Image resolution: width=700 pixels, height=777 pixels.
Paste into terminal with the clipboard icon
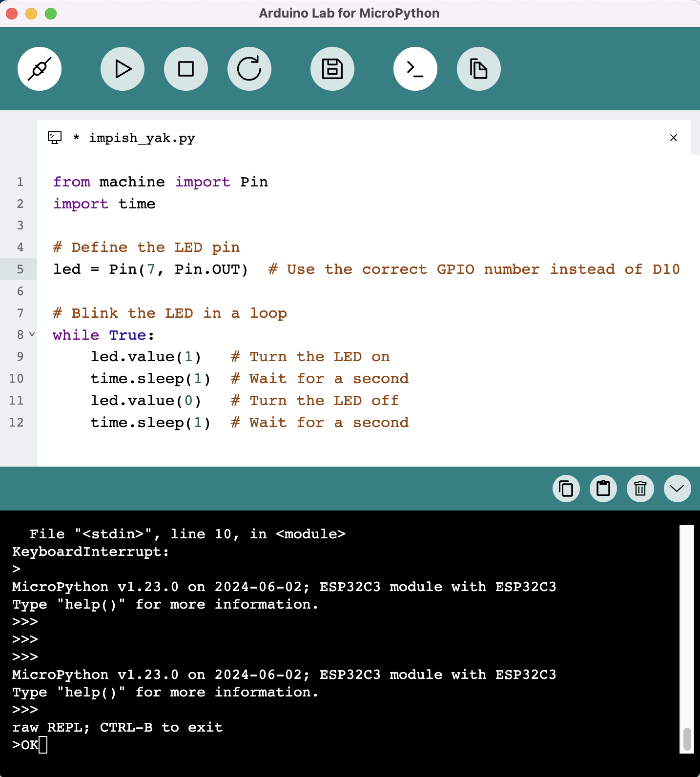coord(603,489)
